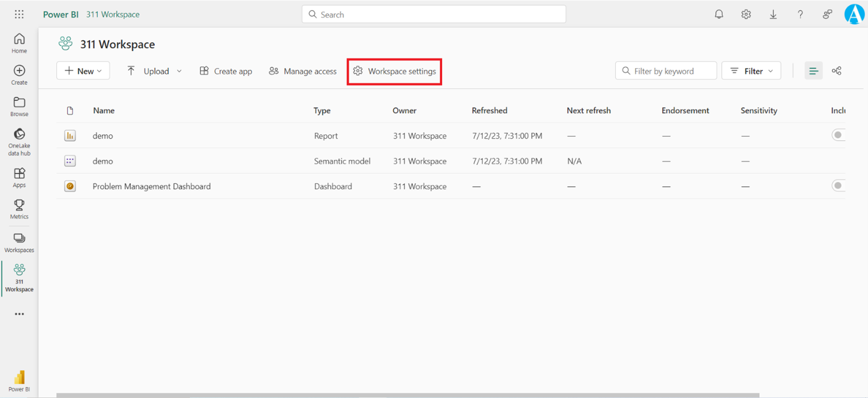Image resolution: width=868 pixels, height=398 pixels.
Task: Select the list view toggle button
Action: click(x=813, y=71)
